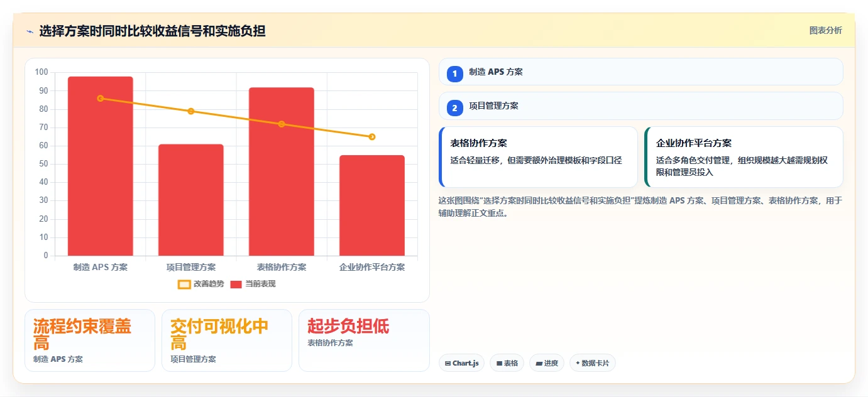868x397 pixels.
Task: Click the 表格 tag chip
Action: coord(507,363)
